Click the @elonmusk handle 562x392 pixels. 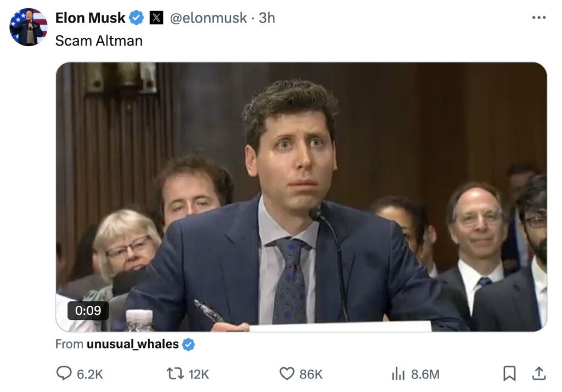point(208,18)
